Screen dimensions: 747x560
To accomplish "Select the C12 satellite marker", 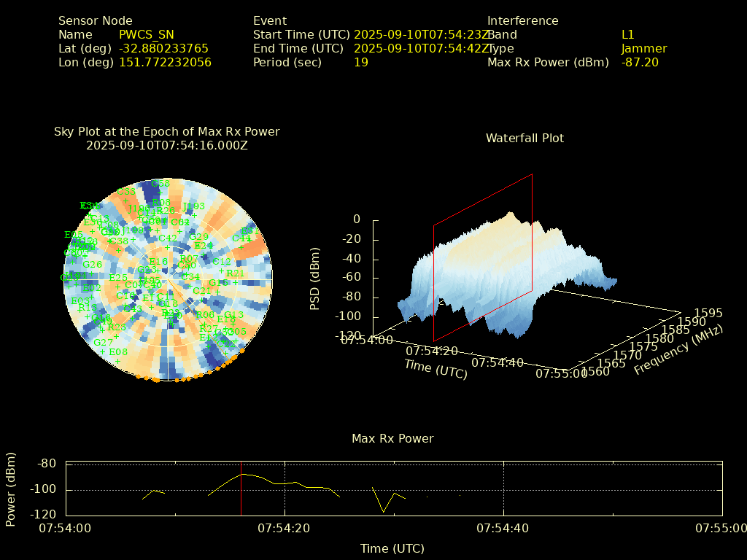I will (221, 271).
